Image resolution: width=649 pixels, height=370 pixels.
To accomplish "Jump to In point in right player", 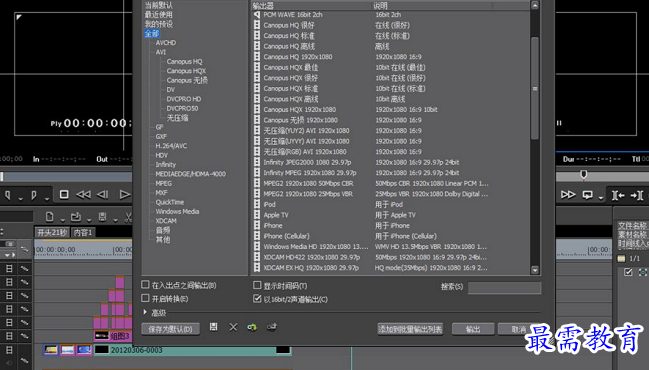I will click(x=618, y=195).
